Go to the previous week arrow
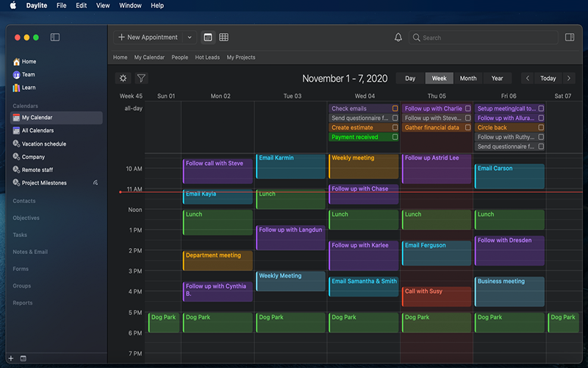Screen dimensions: 588x368 point(527,78)
